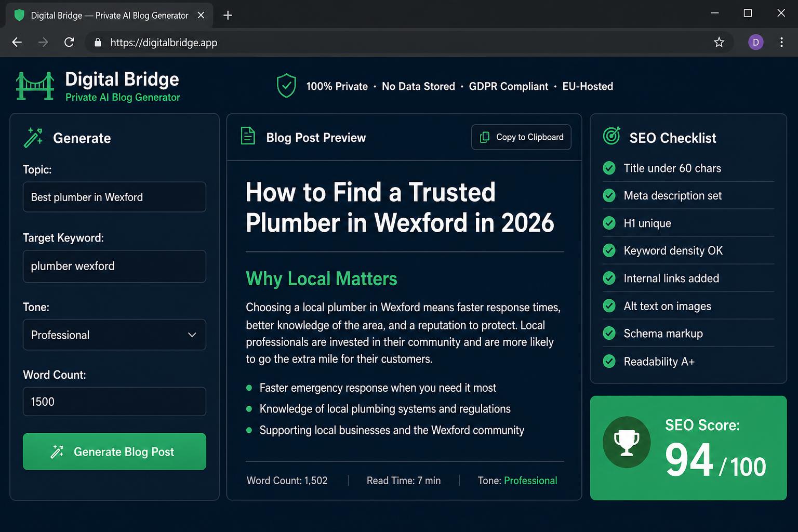The width and height of the screenshot is (798, 532).
Task: Click the padlock icon in the address bar
Action: click(97, 43)
